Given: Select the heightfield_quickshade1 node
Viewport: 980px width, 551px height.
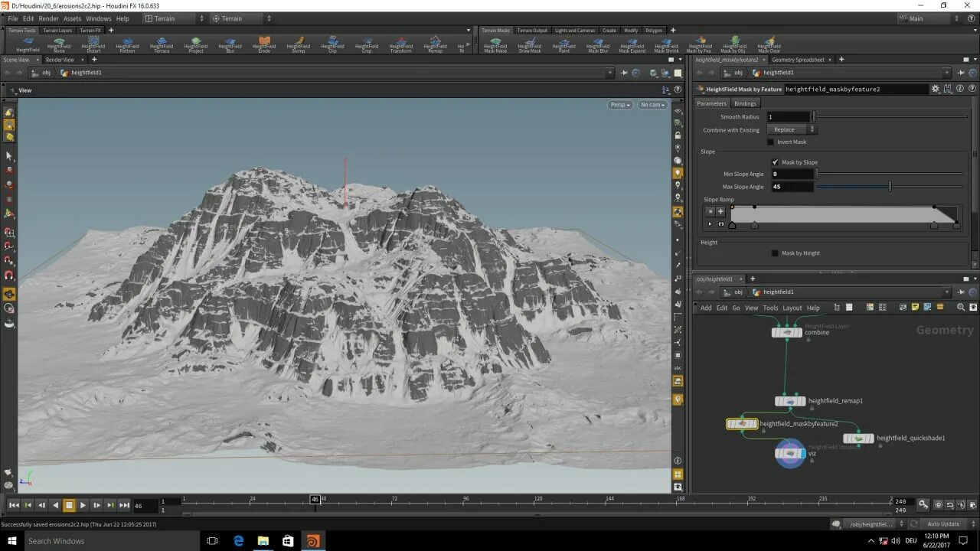Looking at the screenshot, I should pos(858,439).
